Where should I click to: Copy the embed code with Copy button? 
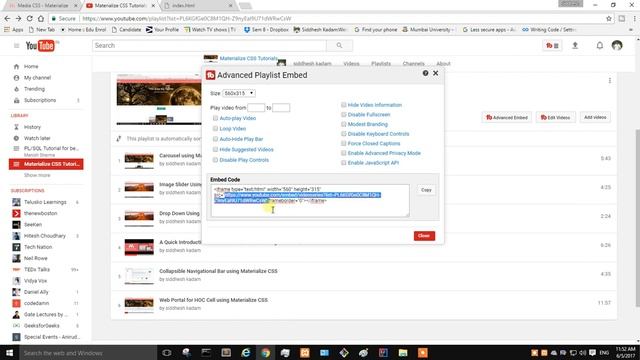coord(426,190)
